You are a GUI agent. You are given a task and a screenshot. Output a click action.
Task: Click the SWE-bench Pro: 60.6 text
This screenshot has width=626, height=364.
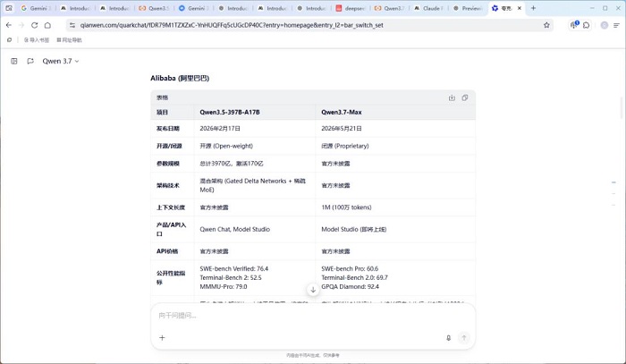350,268
